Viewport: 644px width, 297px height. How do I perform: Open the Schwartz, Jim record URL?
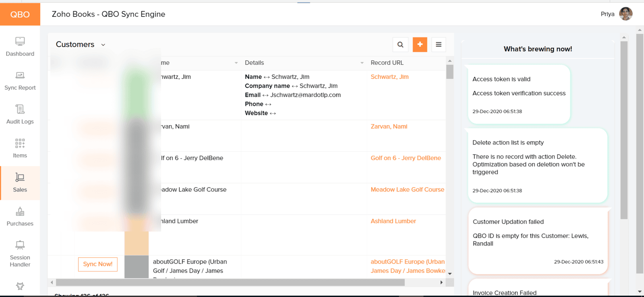click(x=390, y=77)
